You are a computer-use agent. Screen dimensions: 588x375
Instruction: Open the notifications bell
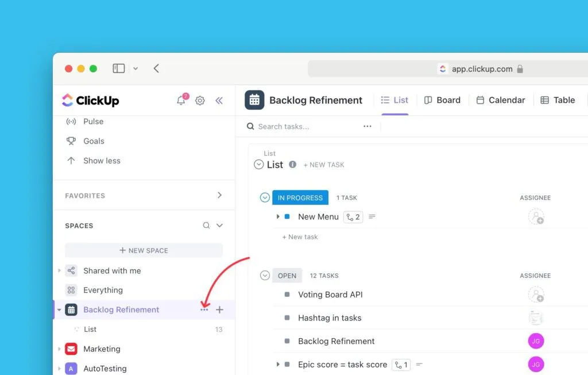[x=181, y=100]
